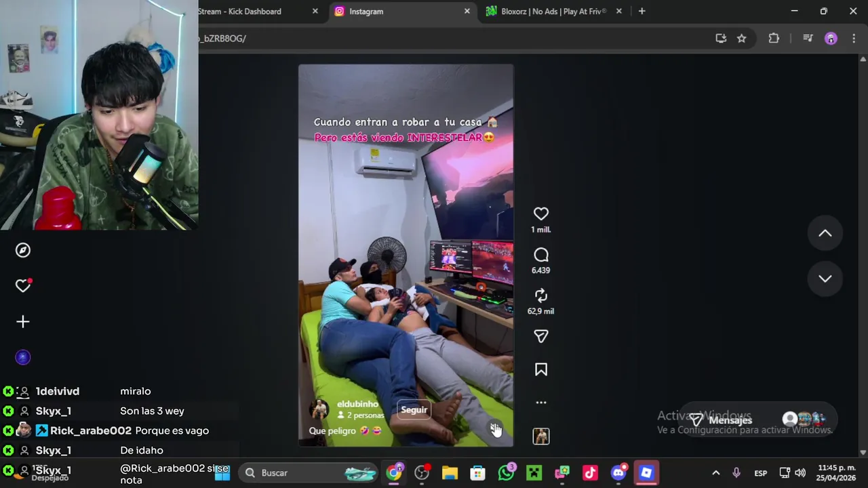This screenshot has width=868, height=488.
Task: Open the Roblox Studio taskbar icon
Action: click(646, 473)
